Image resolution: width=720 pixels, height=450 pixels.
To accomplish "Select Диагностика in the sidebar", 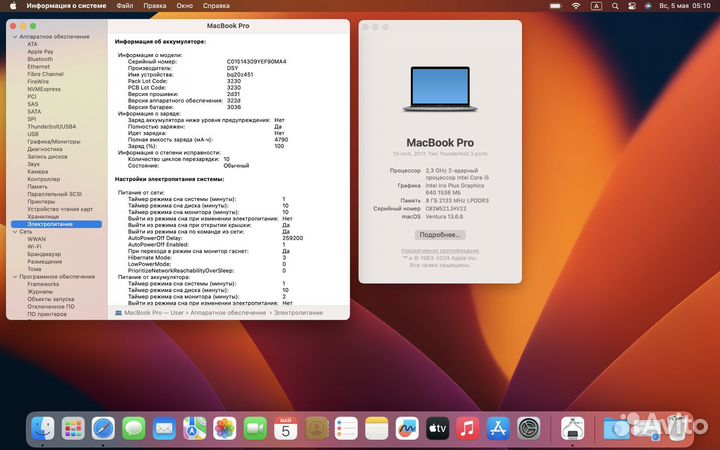I will [x=45, y=149].
